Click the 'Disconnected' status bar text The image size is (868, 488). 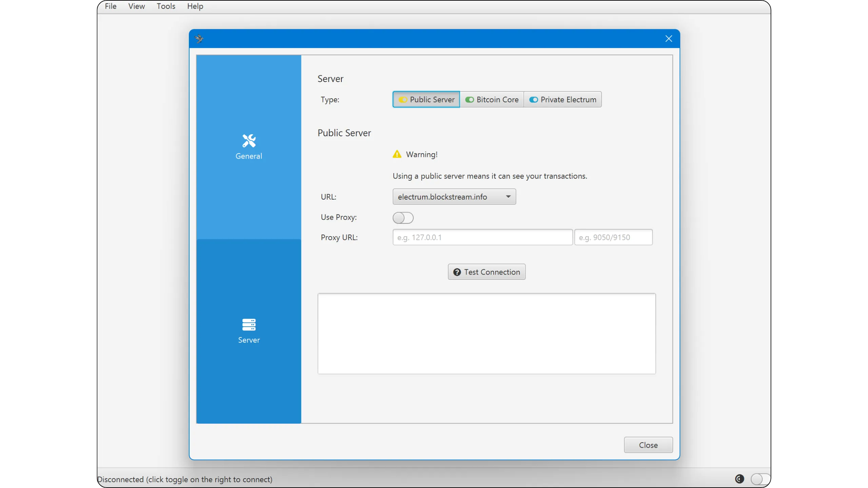(x=185, y=479)
